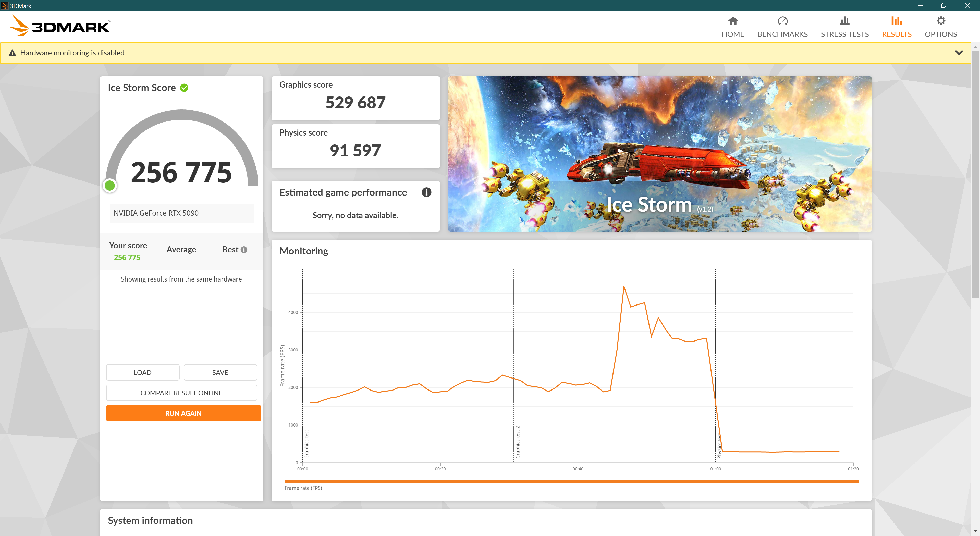
Task: Click the RUN AGAIN button
Action: 183,413
